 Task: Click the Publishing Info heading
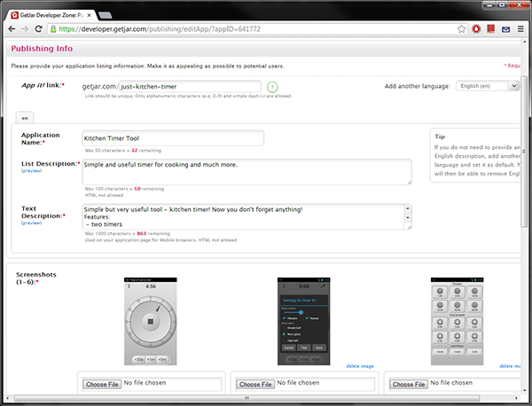pos(42,49)
